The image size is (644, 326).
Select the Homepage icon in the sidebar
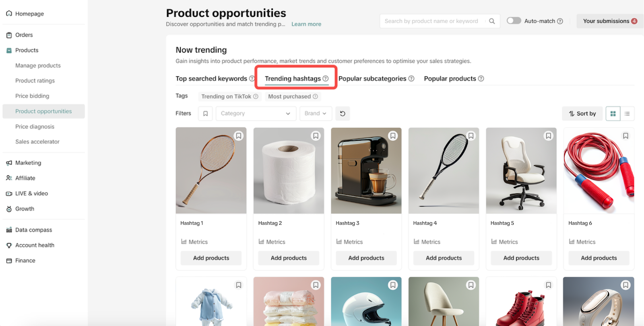click(8, 13)
